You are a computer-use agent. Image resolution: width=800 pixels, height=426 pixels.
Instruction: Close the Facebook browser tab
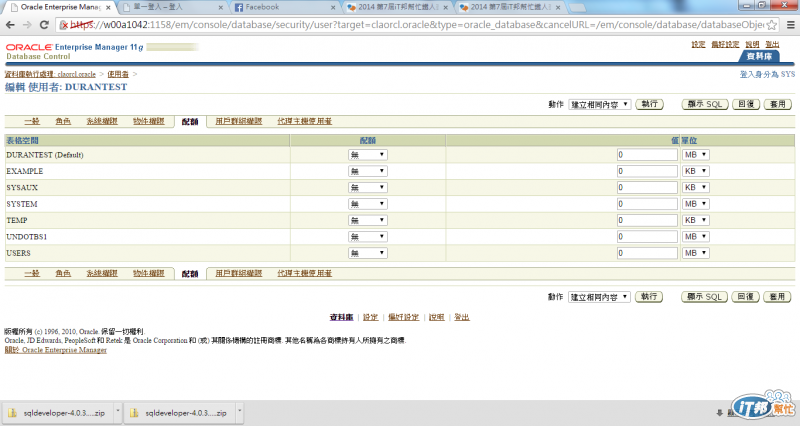point(333,8)
